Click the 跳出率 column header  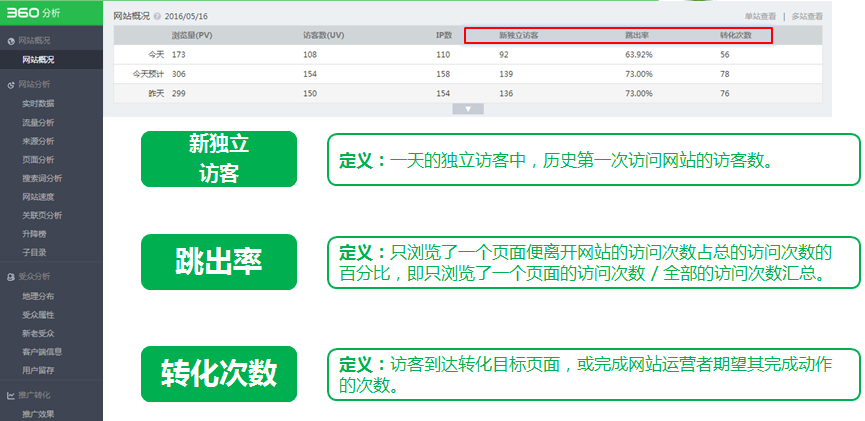[x=638, y=35]
